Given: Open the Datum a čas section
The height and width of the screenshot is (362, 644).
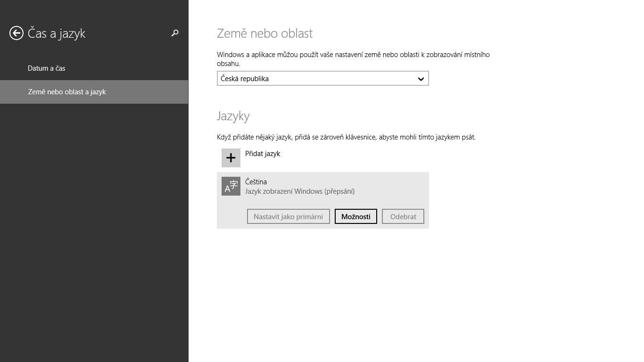Looking at the screenshot, I should click(x=94, y=68).
